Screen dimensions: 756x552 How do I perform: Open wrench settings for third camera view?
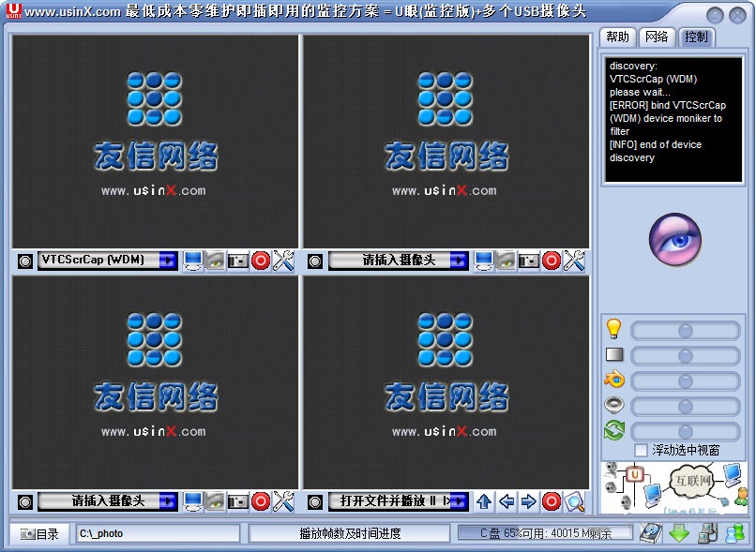(283, 501)
